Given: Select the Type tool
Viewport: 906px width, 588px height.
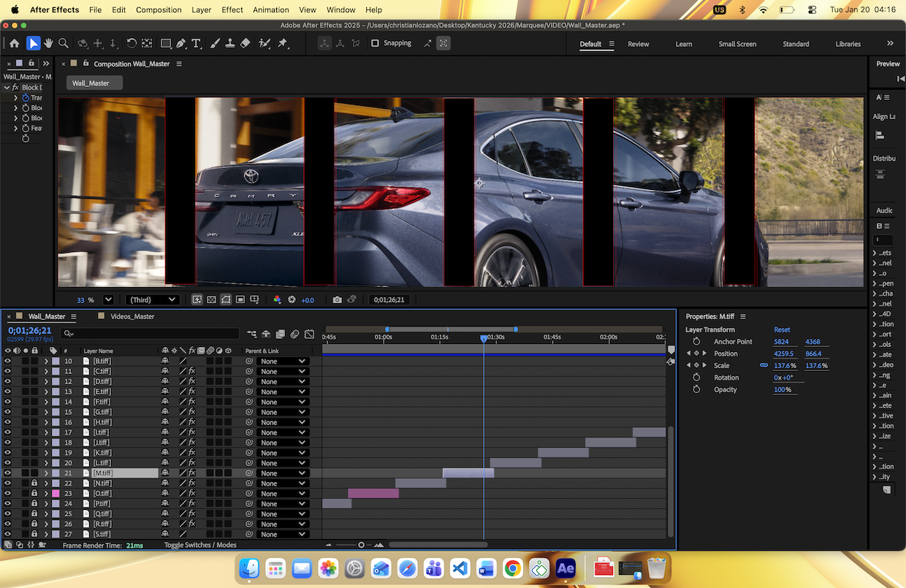Looking at the screenshot, I should (x=196, y=43).
